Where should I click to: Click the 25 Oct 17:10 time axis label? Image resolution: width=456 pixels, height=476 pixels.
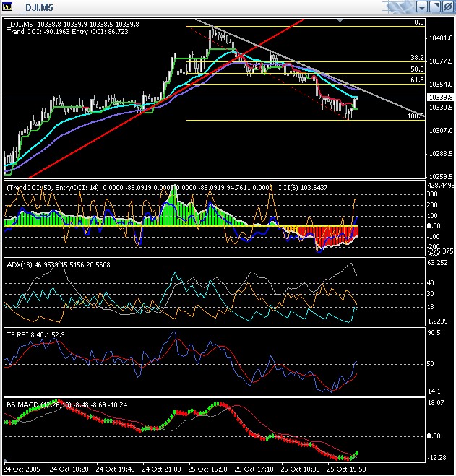click(x=254, y=469)
